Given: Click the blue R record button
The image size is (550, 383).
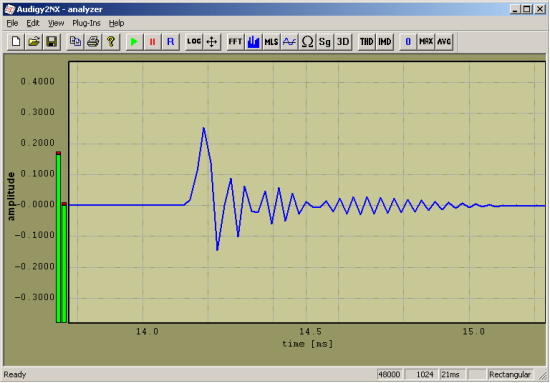Looking at the screenshot, I should click(170, 42).
